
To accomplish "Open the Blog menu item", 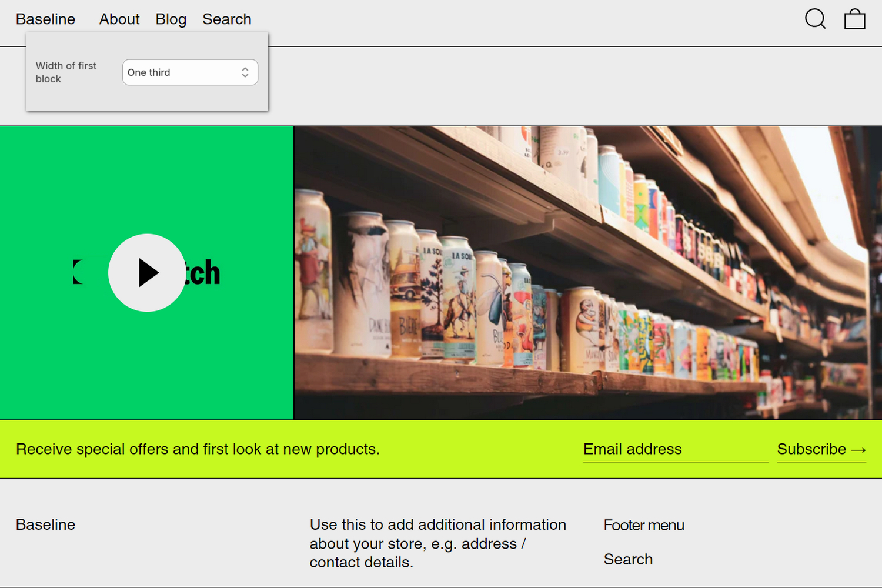I will (x=171, y=18).
